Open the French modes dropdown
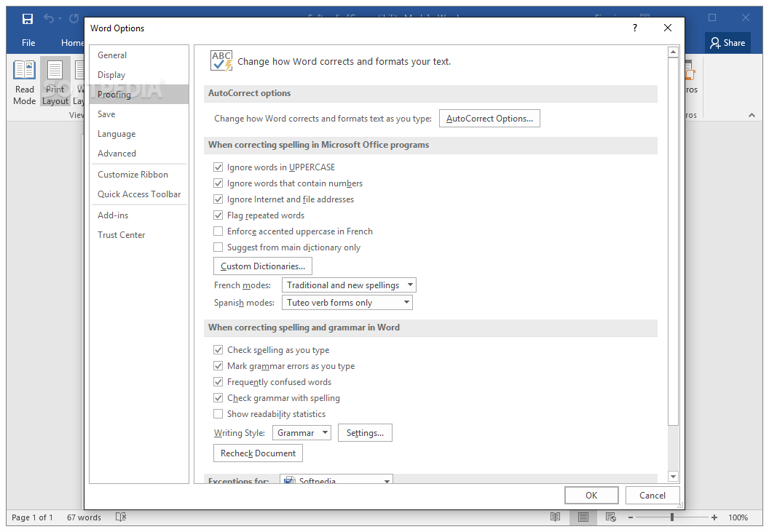The width and height of the screenshot is (769, 532). click(x=349, y=285)
